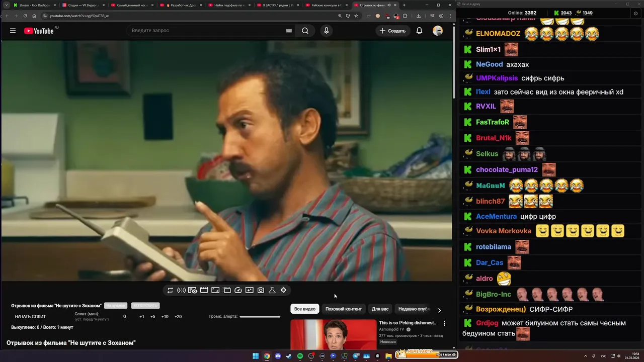The width and height of the screenshot is (644, 362).
Task: Add +1 minute to split
Action: pyautogui.click(x=142, y=317)
